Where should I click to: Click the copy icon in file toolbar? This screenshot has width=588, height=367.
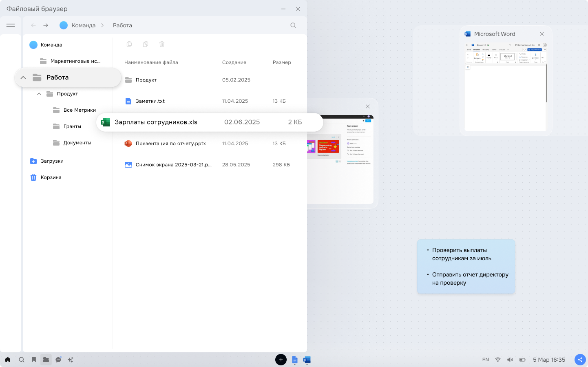tap(129, 44)
